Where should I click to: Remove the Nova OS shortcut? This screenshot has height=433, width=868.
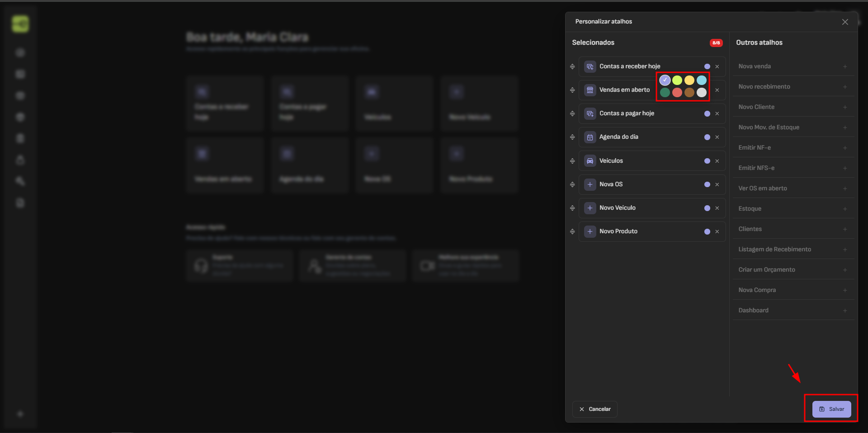pyautogui.click(x=717, y=184)
